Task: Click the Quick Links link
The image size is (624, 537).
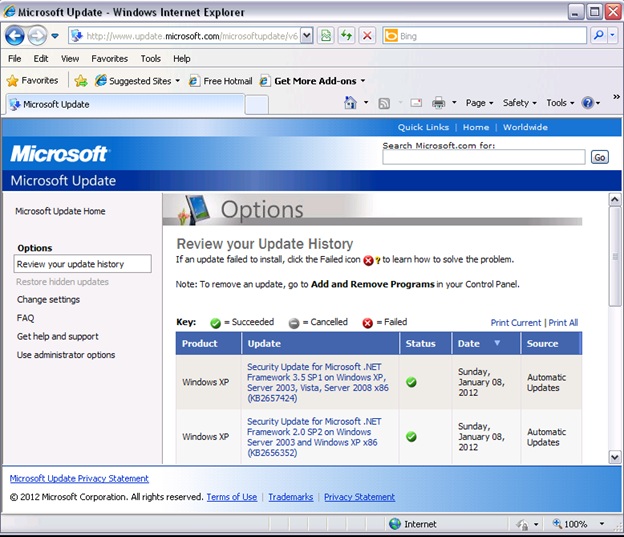Action: (423, 127)
